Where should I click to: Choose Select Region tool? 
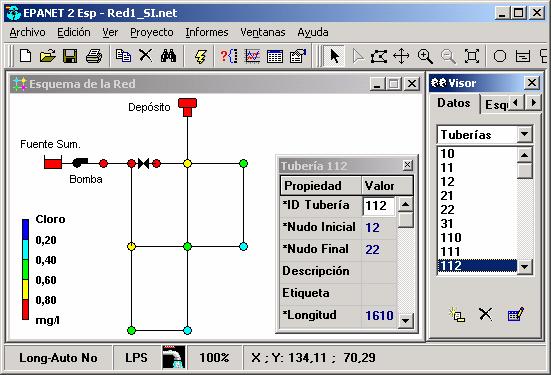click(x=379, y=56)
